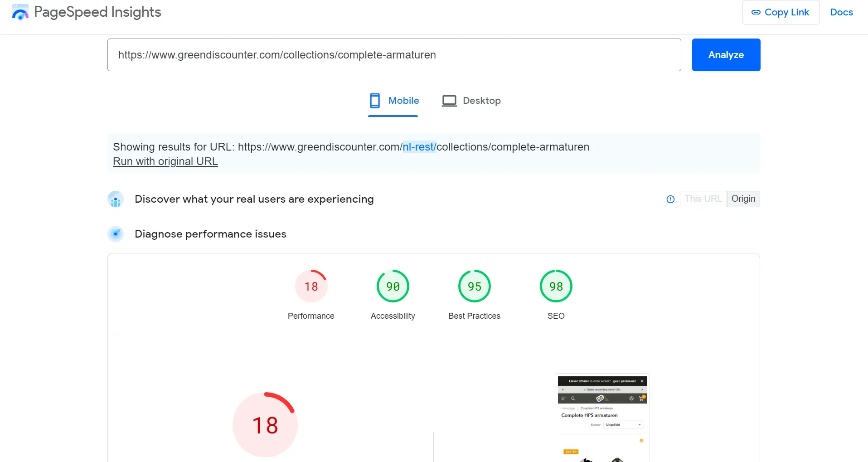Click the Copy Link button
Viewport: 868px width, 462px height.
tap(781, 12)
